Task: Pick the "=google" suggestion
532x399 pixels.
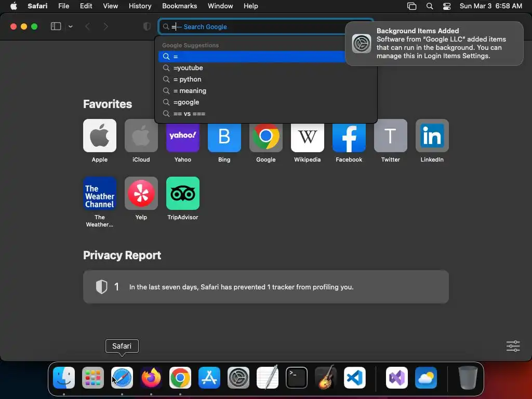Action: pyautogui.click(x=265, y=102)
